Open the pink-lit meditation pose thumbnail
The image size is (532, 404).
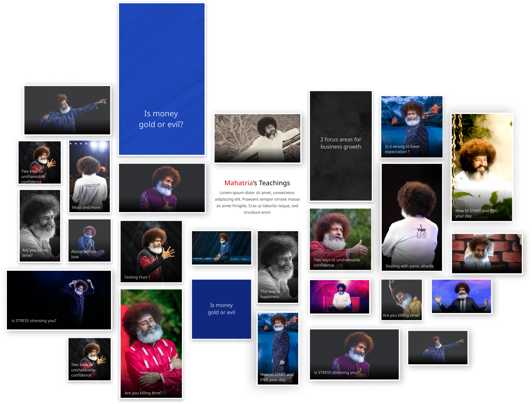[x=340, y=297]
